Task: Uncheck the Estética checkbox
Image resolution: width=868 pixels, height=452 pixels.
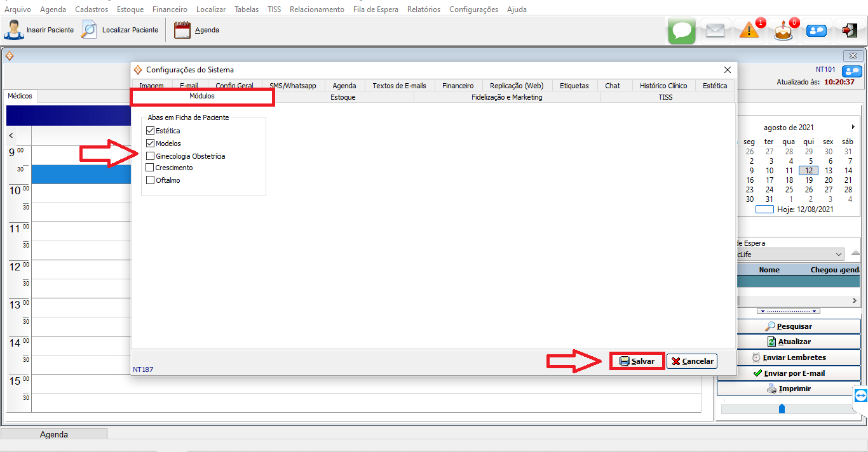Action: click(150, 131)
